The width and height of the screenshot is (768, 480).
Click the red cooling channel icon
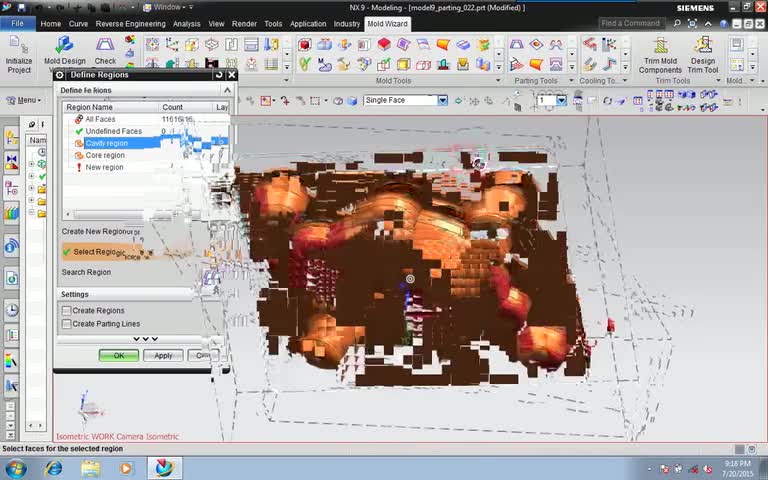(589, 45)
